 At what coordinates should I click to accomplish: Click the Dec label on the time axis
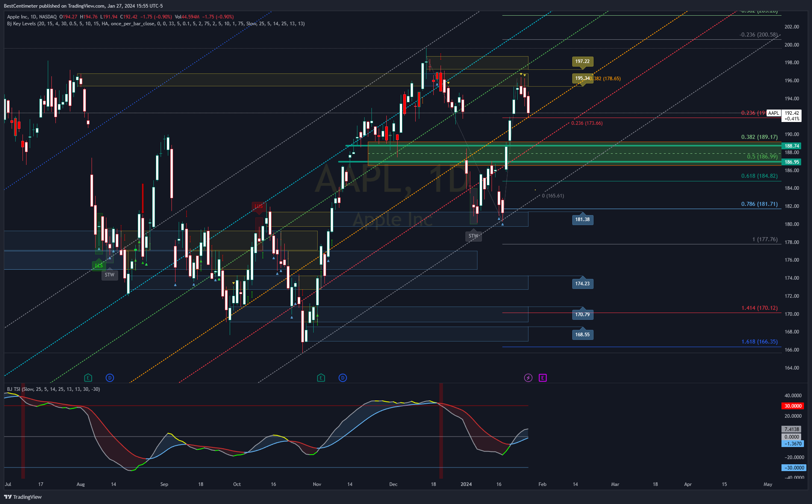393,484
